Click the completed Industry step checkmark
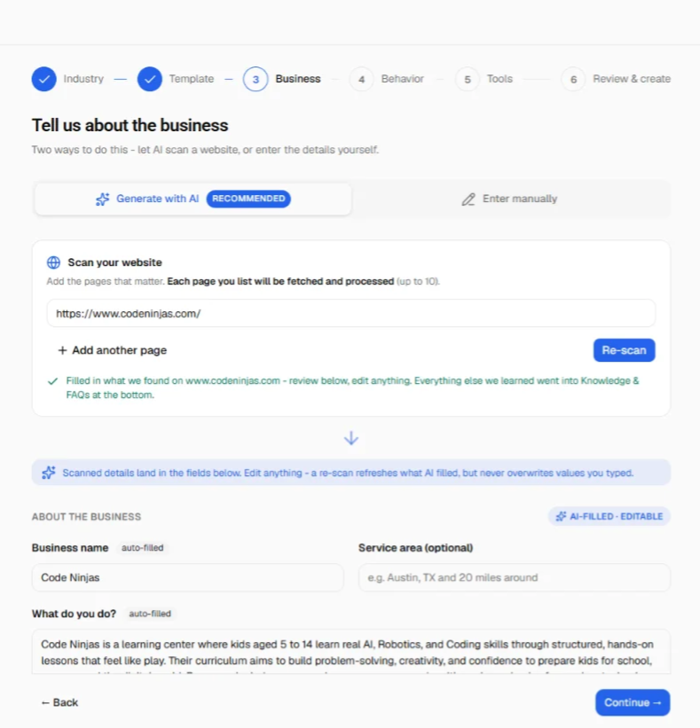 click(44, 79)
